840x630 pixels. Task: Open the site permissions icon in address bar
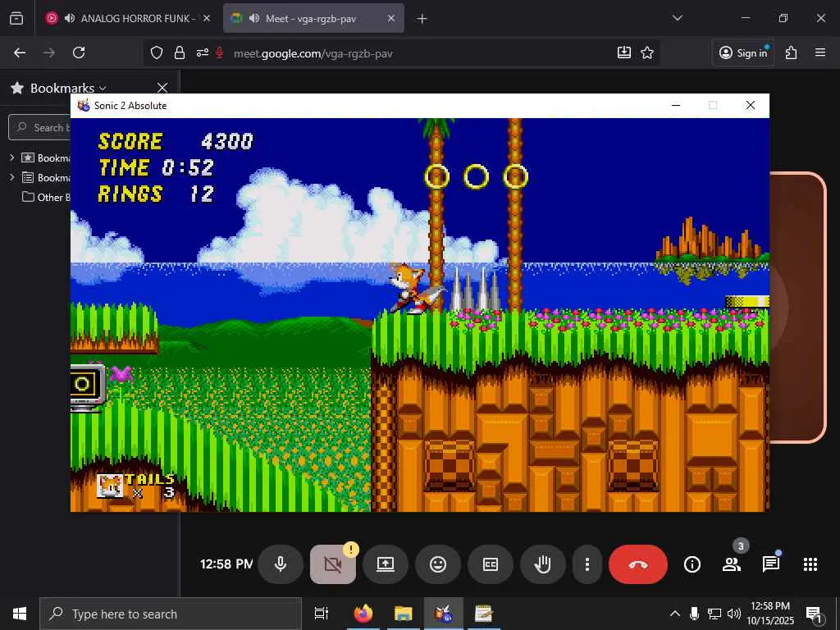pyautogui.click(x=203, y=52)
